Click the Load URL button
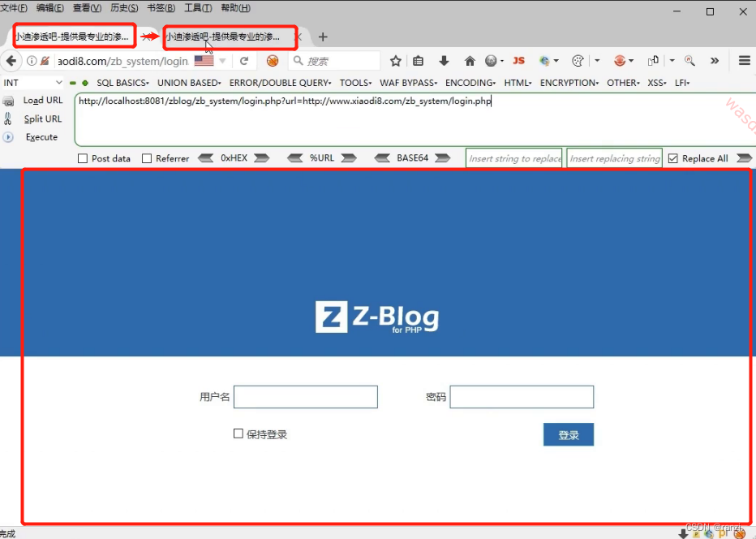The width and height of the screenshot is (756, 539). 43,101
